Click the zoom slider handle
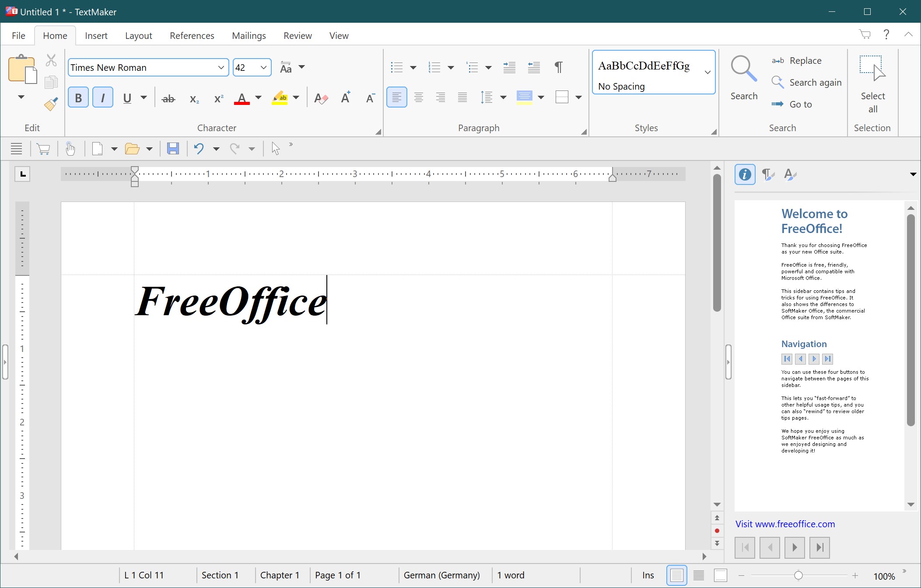The width and height of the screenshot is (921, 588). point(798,575)
